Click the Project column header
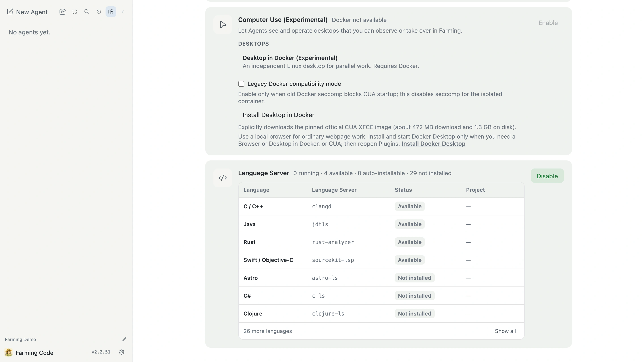 click(475, 190)
